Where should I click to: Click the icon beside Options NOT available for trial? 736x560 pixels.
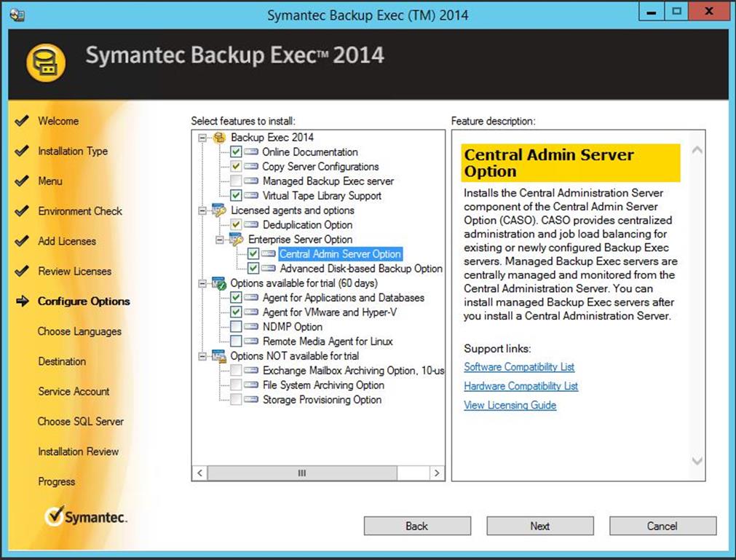coord(218,356)
